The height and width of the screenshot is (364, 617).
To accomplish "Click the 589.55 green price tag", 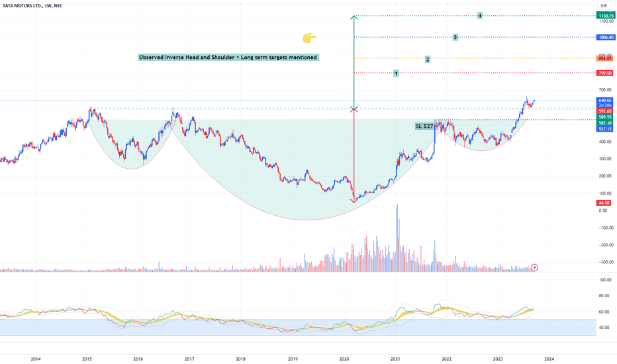I will [x=605, y=117].
